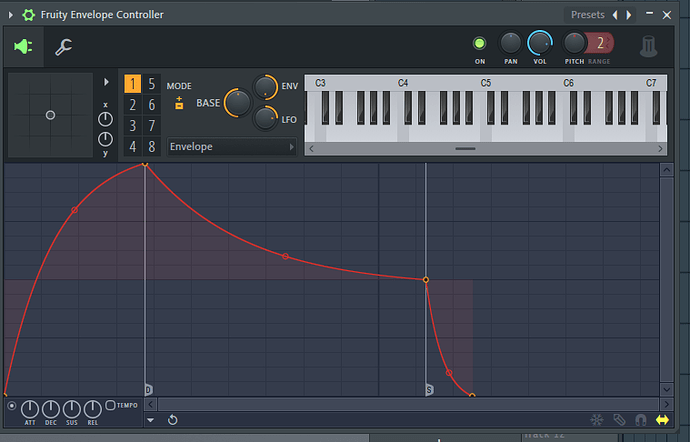Select articulator 3
Image resolution: width=690 pixels, height=442 pixels.
point(132,126)
